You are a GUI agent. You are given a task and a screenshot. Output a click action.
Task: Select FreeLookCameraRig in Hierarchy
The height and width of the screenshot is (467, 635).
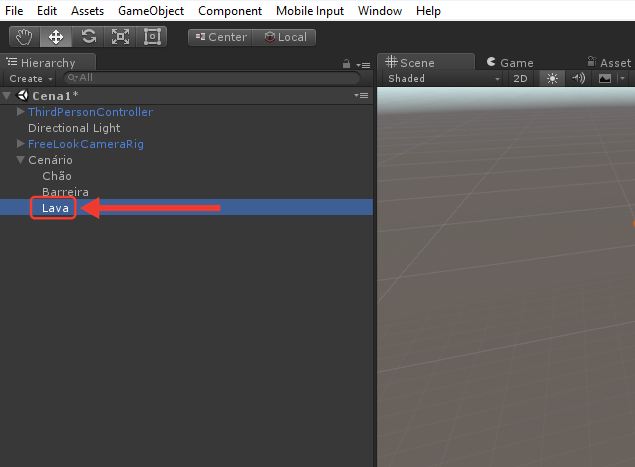[x=86, y=144]
